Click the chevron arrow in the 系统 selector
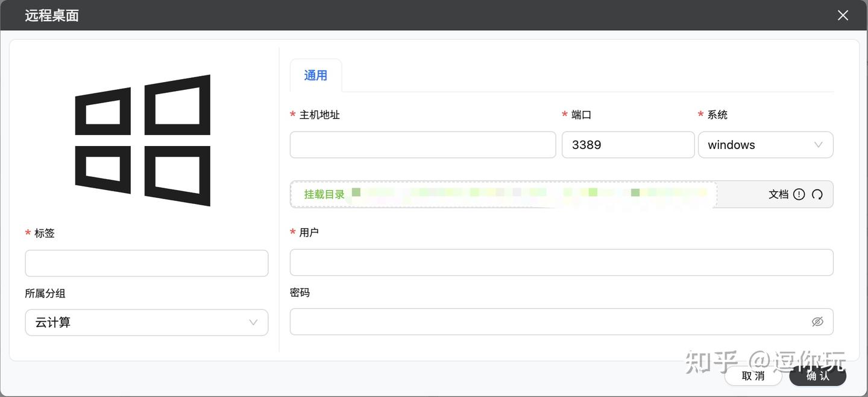 point(818,145)
